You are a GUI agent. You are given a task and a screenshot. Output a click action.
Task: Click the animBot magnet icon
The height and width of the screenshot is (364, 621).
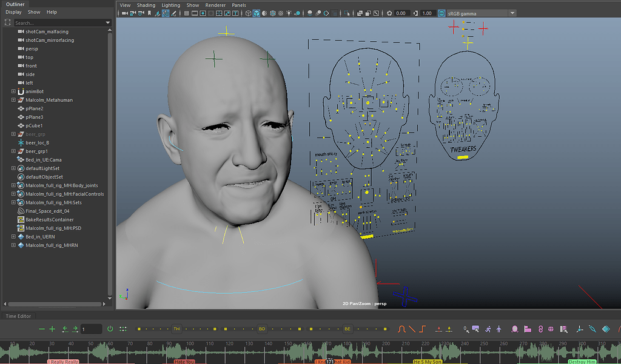[21, 91]
